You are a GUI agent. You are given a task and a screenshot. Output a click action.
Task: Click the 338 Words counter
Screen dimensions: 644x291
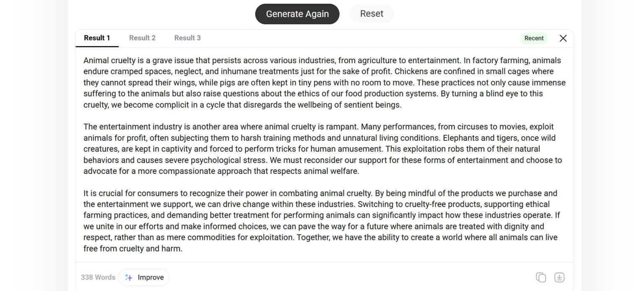98,277
